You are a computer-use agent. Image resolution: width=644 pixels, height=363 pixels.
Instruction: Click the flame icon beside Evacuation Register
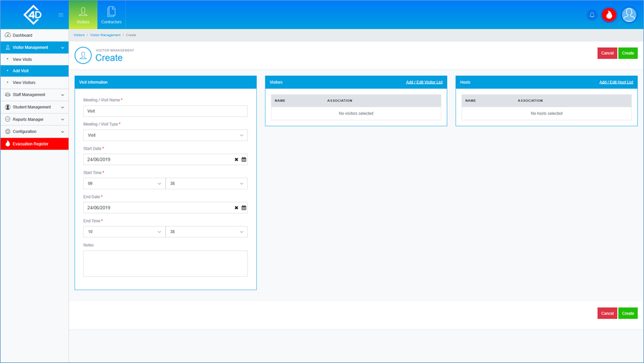[8, 143]
